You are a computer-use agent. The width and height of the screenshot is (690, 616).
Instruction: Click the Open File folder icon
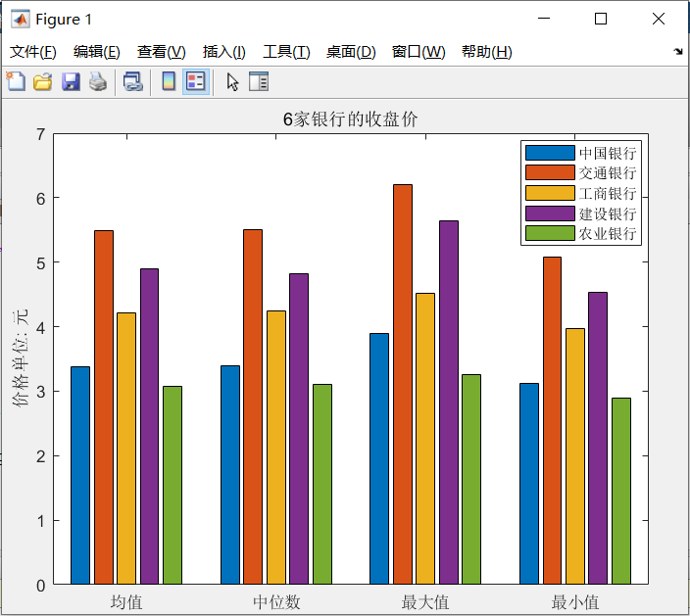(x=43, y=82)
